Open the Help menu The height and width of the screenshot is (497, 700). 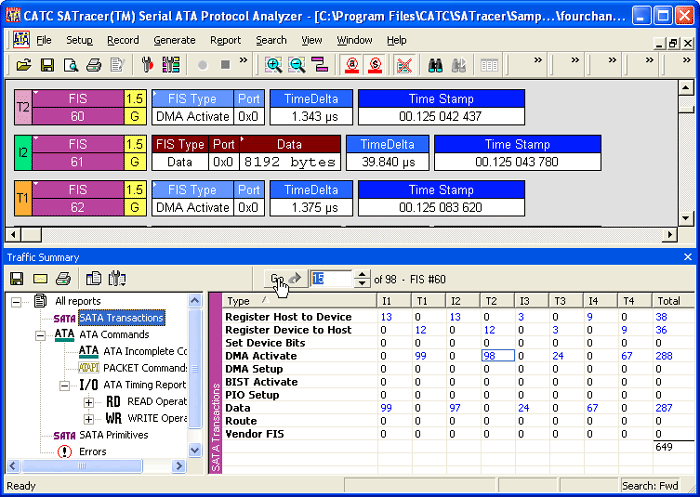coord(396,40)
